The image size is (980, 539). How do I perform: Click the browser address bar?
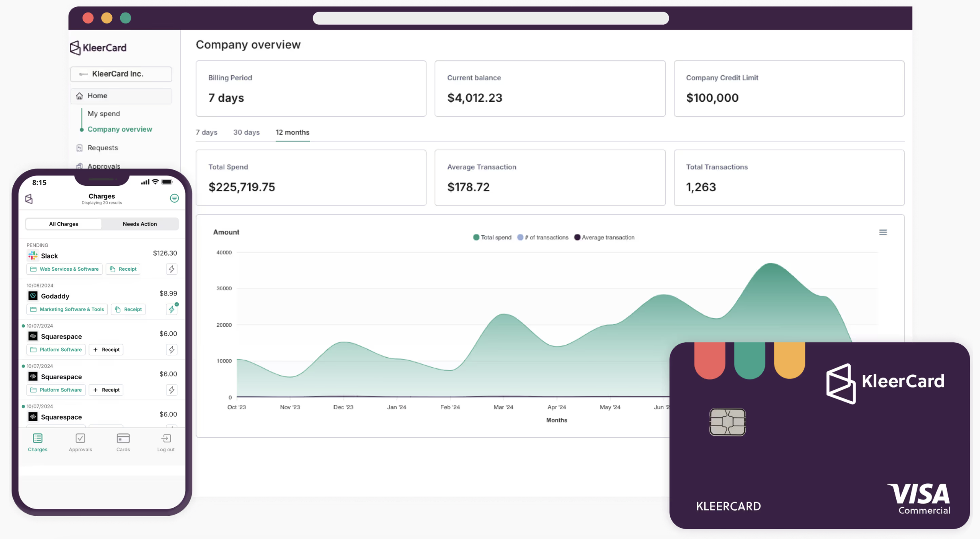pyautogui.click(x=490, y=18)
